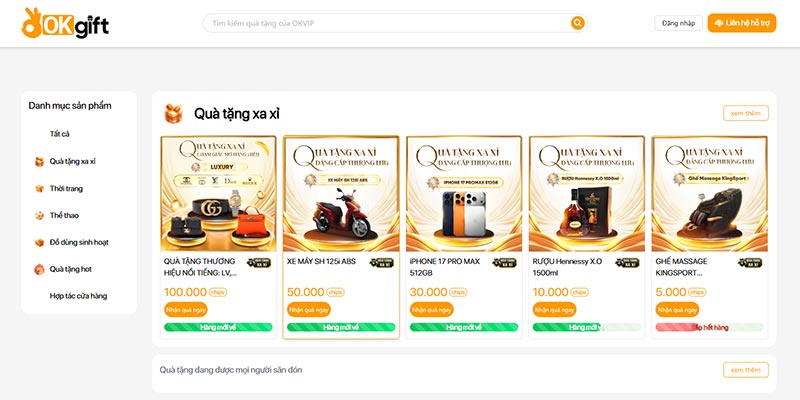Open the OKgift logo homepage
The image size is (800, 400).
(65, 23)
